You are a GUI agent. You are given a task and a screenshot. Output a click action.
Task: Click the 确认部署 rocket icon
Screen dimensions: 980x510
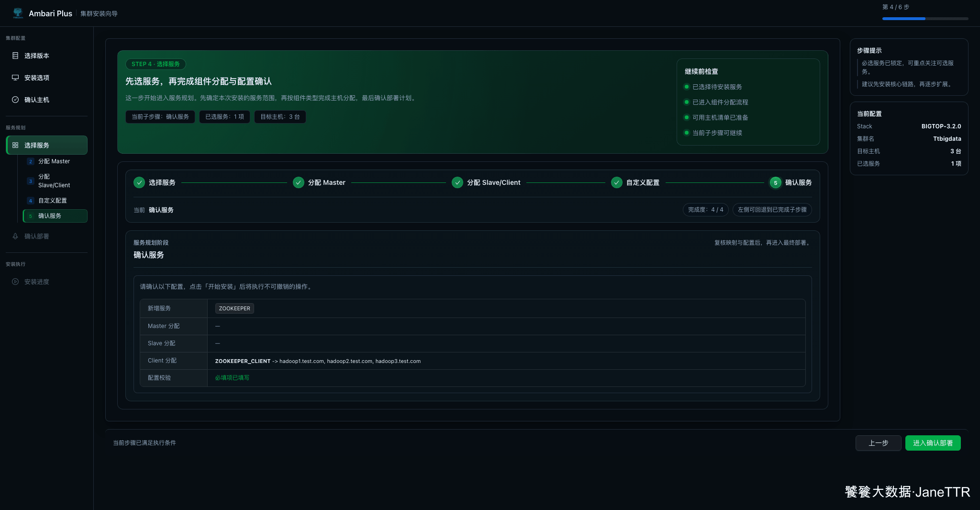(x=15, y=236)
